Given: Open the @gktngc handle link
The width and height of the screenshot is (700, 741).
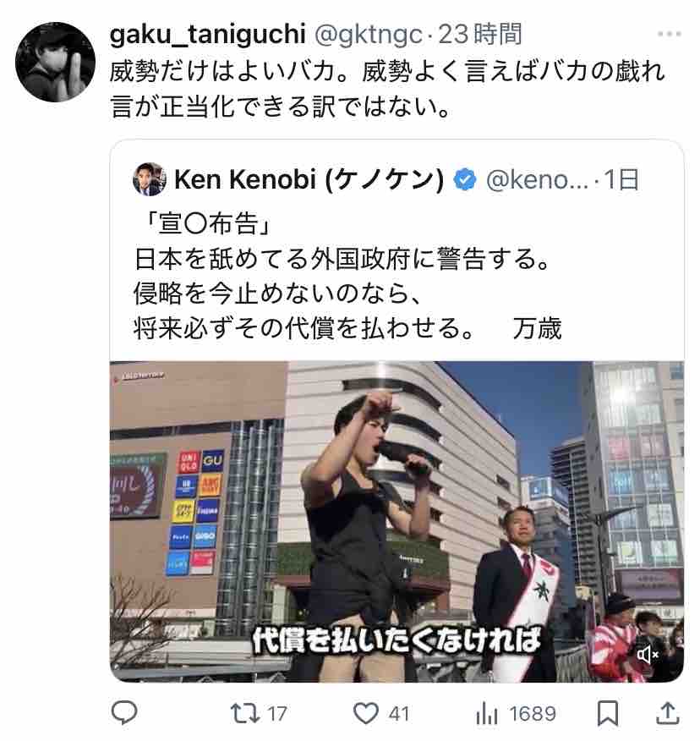Looking at the screenshot, I should pyautogui.click(x=368, y=34).
